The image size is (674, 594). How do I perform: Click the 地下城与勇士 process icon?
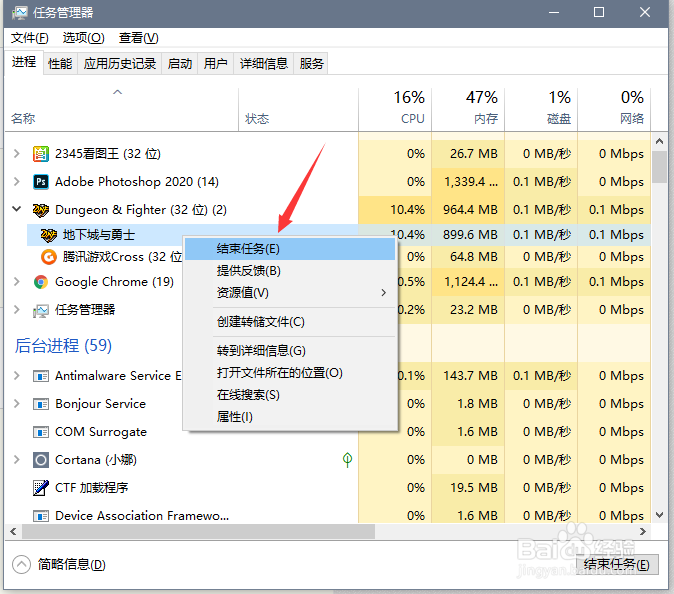49,235
